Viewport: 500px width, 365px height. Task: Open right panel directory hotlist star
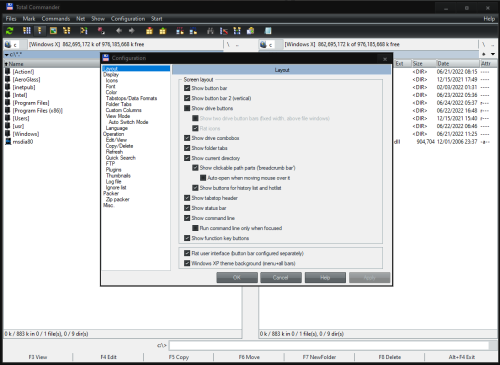[x=484, y=54]
